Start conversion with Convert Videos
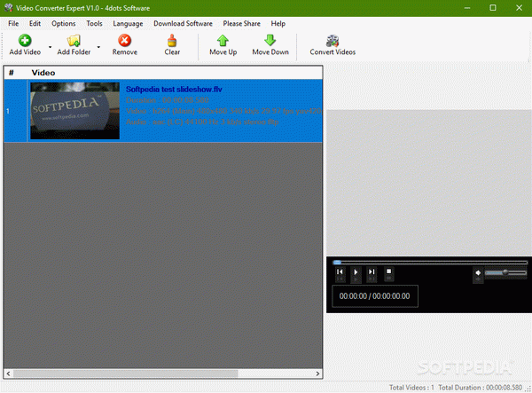532x393 pixels. (x=332, y=45)
